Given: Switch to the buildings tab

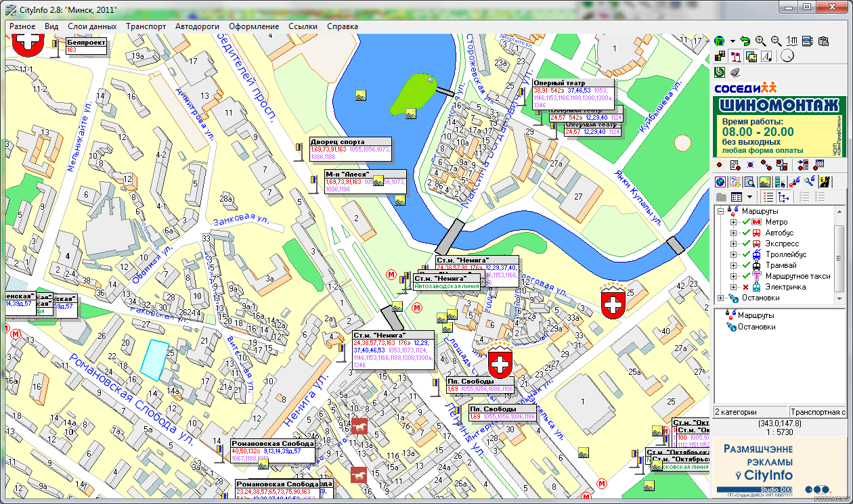Looking at the screenshot, I should click(780, 182).
